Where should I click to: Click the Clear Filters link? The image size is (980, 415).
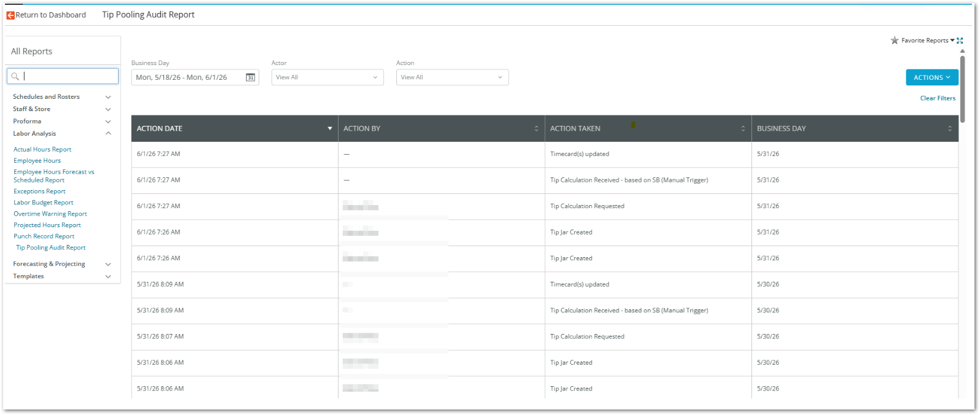click(x=938, y=98)
